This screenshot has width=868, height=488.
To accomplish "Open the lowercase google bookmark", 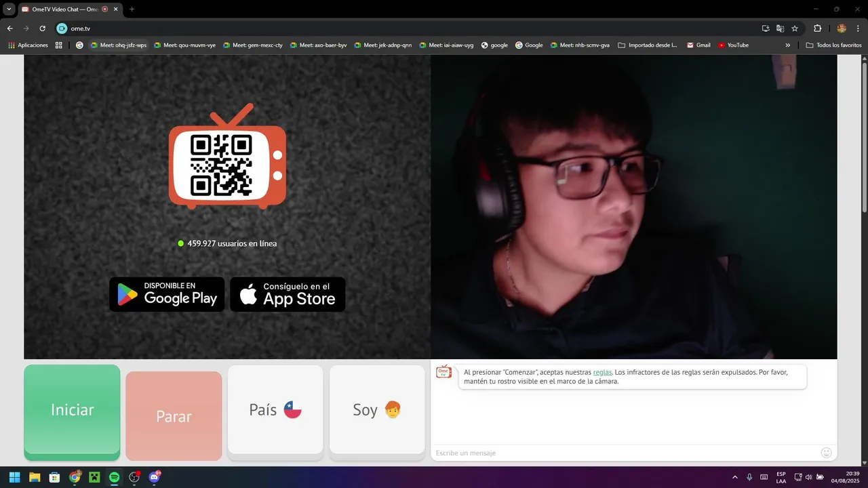I will [x=494, y=45].
